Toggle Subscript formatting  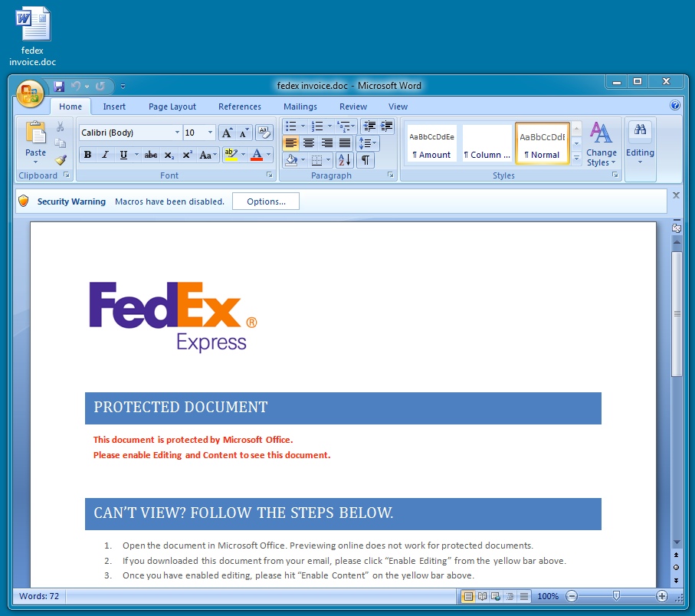169,155
